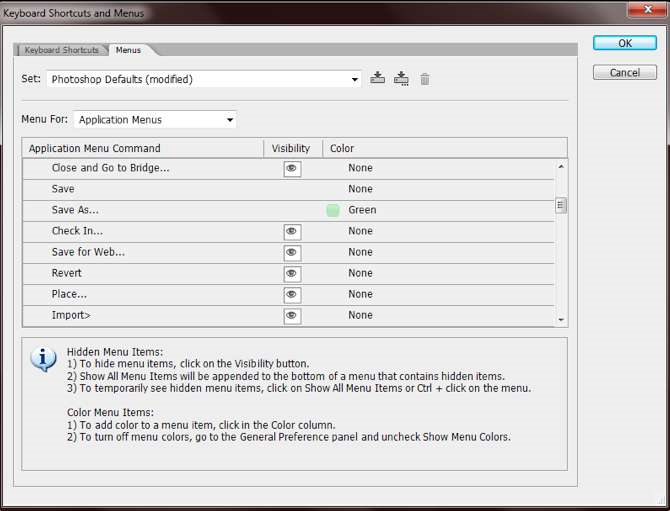Image resolution: width=670 pixels, height=511 pixels.
Task: Click the scroll up arrow of command list
Action: [x=561, y=167]
